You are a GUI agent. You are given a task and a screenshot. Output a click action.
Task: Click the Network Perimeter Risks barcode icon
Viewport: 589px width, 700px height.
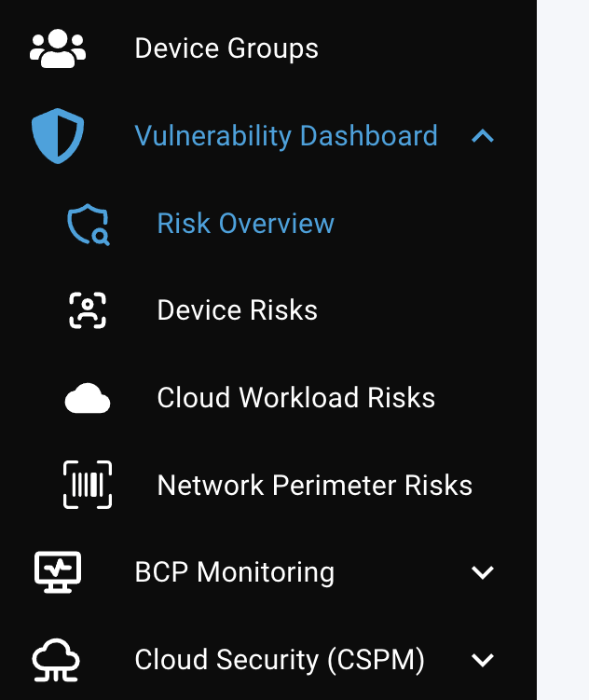point(88,486)
